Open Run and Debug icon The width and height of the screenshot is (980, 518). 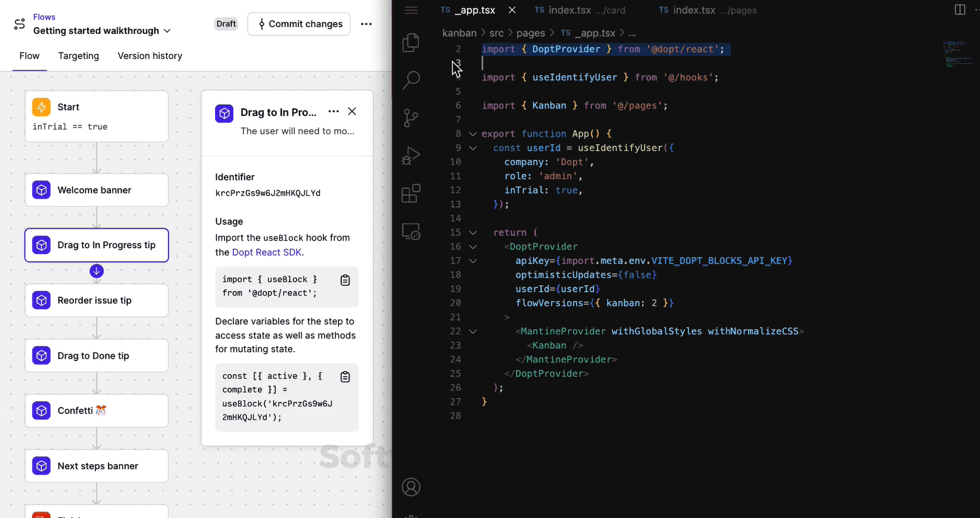click(x=411, y=156)
